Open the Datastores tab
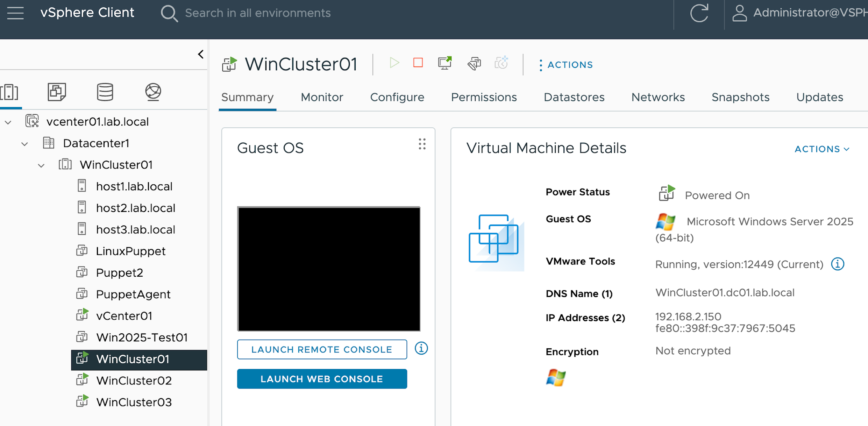The image size is (868, 426). [574, 97]
